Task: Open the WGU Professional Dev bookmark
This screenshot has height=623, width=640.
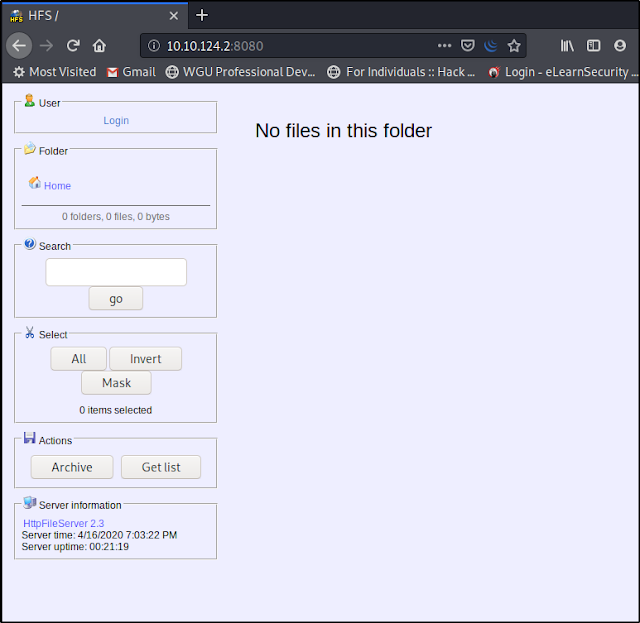Action: [240, 72]
